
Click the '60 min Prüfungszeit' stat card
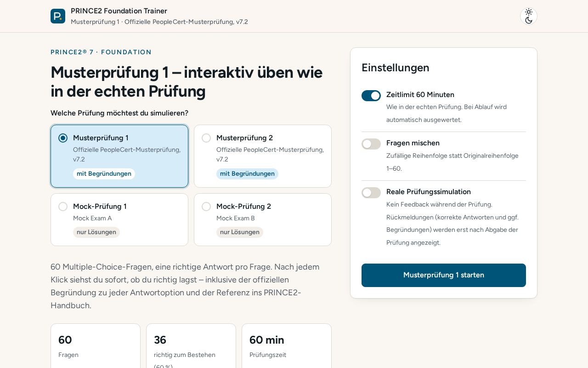pyautogui.click(x=287, y=346)
